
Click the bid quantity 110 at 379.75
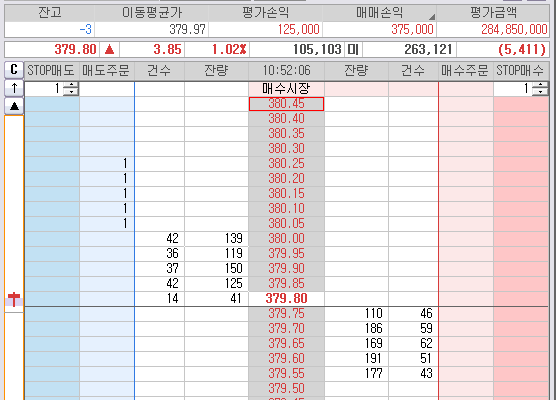(x=356, y=313)
